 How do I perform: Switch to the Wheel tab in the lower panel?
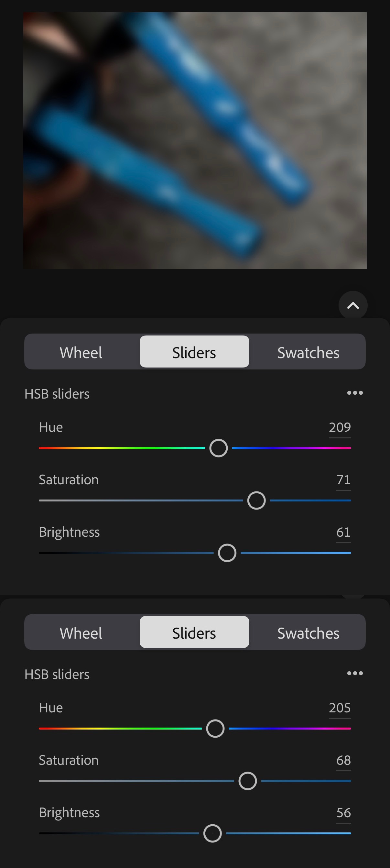[81, 632]
